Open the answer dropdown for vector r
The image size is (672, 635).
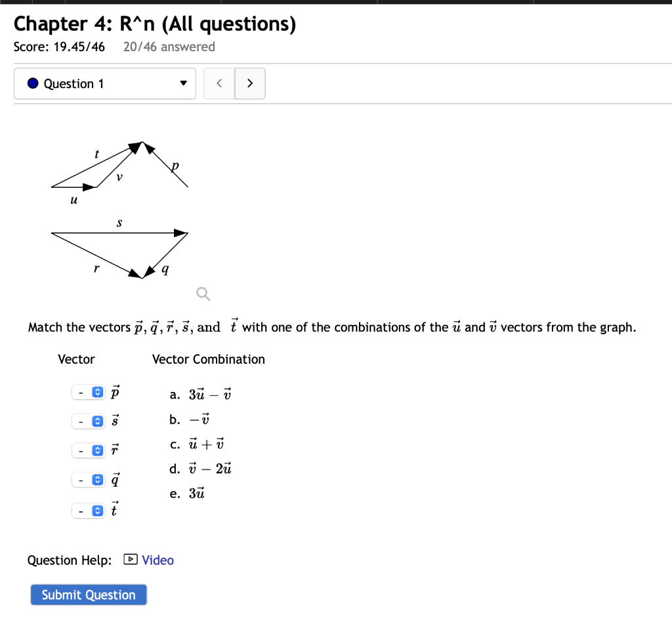pyautogui.click(x=88, y=450)
